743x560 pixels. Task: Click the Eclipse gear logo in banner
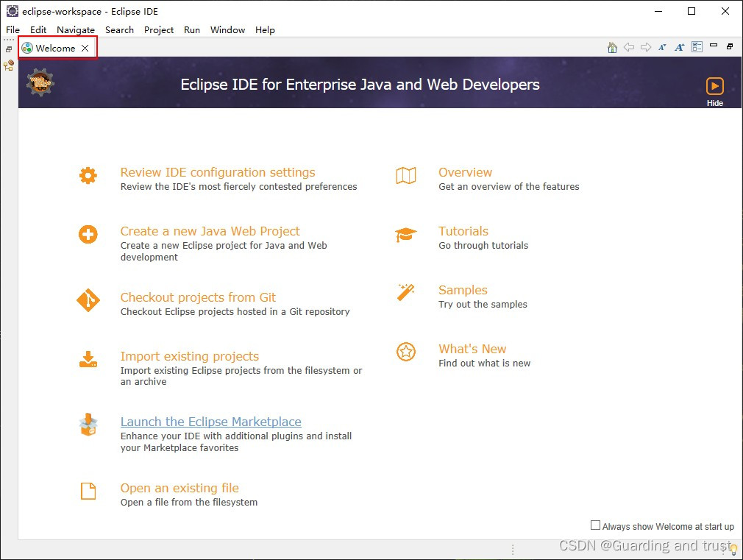pyautogui.click(x=40, y=82)
